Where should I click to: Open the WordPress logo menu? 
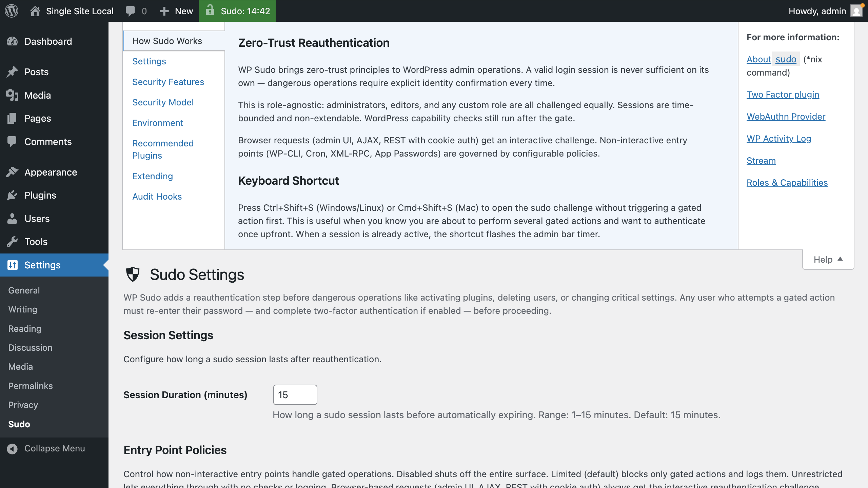pyautogui.click(x=12, y=11)
